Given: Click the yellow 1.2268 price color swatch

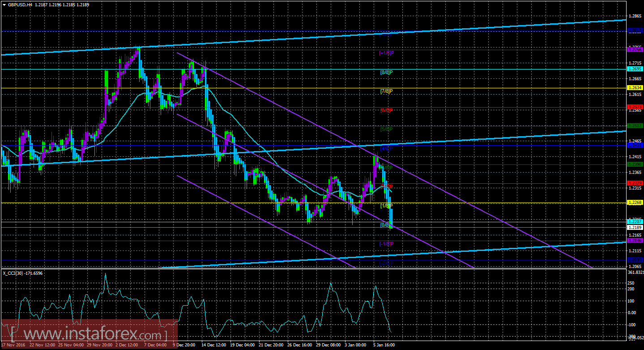Looking at the screenshot, I should pyautogui.click(x=635, y=202).
